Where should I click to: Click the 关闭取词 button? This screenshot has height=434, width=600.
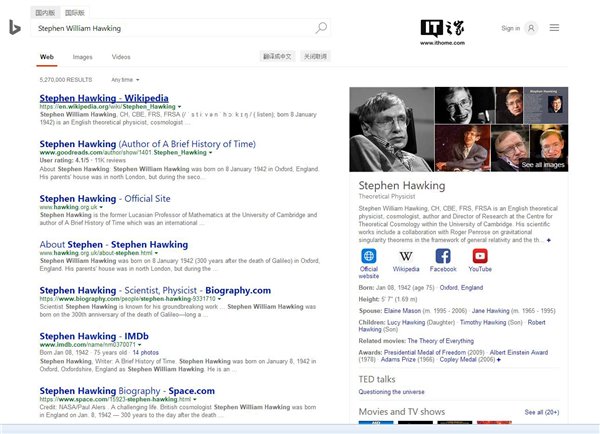[315, 57]
